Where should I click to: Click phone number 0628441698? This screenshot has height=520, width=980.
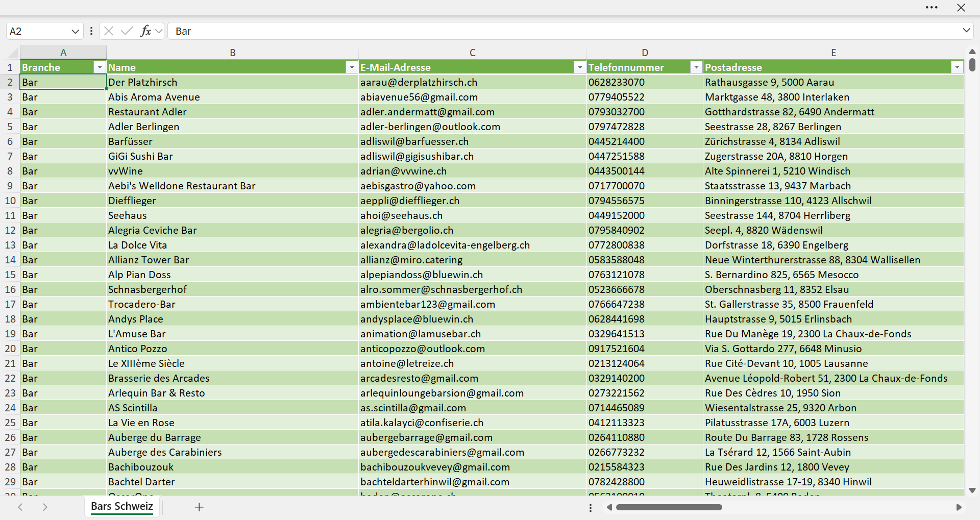[x=645, y=319]
